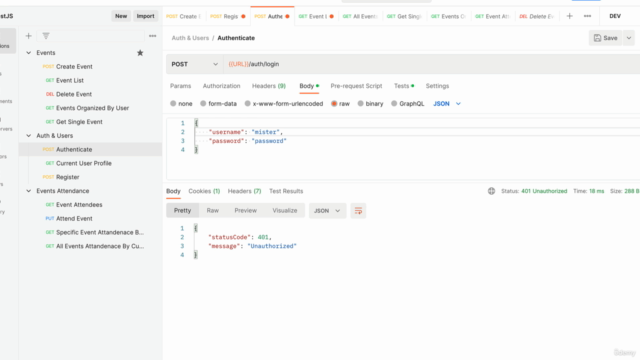
Task: Click the 401 Unauthorized status text
Action: coord(544,191)
